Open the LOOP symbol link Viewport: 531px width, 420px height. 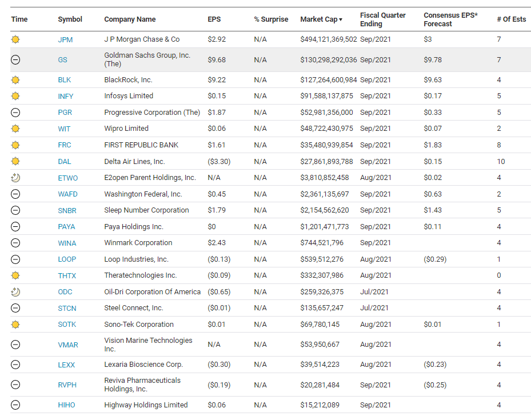click(67, 259)
